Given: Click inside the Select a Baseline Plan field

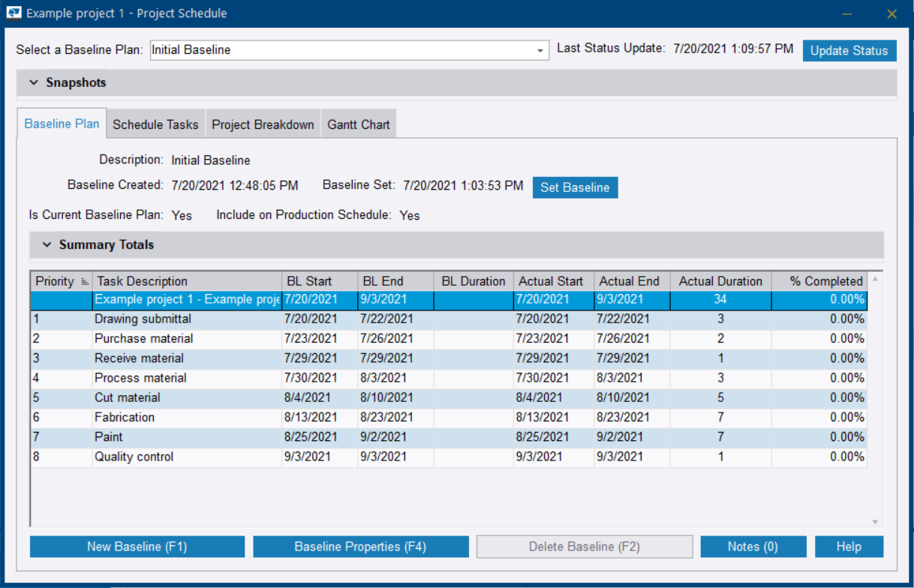Looking at the screenshot, I should (338, 49).
